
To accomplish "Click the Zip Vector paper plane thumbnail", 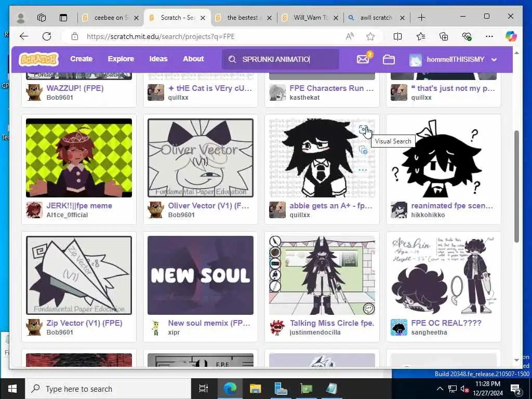I will click(79, 275).
